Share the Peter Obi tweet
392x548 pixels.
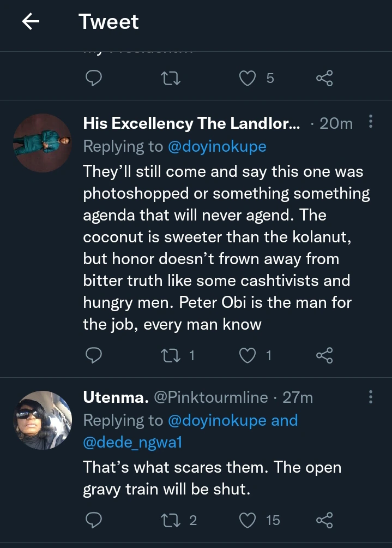tap(324, 356)
